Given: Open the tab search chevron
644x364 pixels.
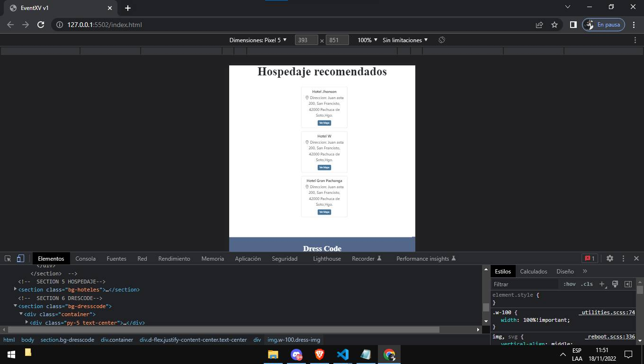Looking at the screenshot, I should 568,7.
